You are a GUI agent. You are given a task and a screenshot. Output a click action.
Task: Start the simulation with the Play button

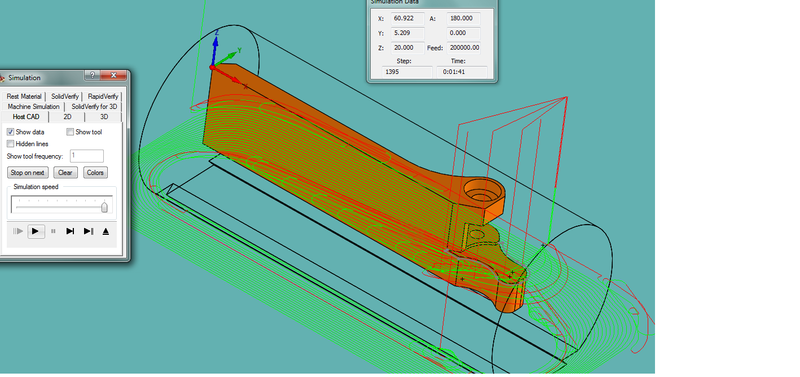coord(35,231)
